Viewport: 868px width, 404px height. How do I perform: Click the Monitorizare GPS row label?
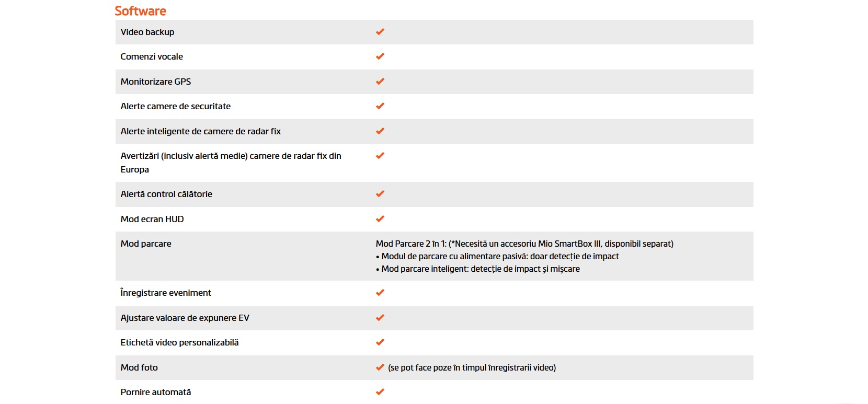[x=156, y=82]
